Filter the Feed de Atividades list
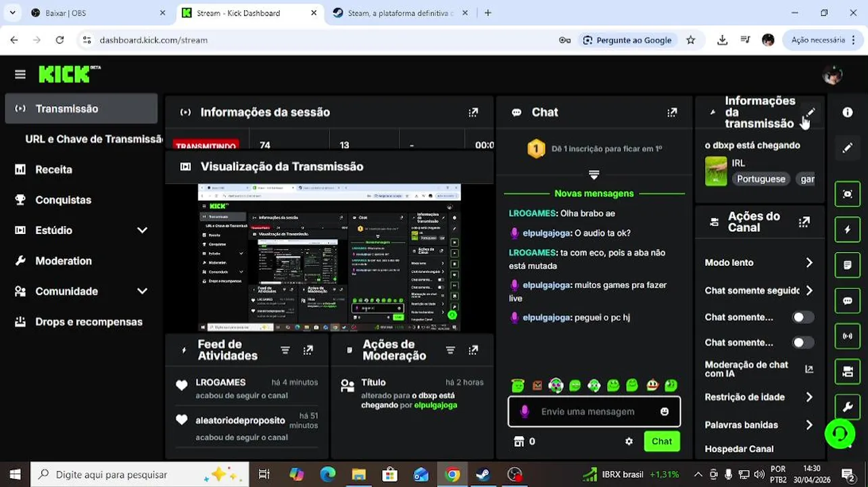Screen dimensions: 868x487 (x=285, y=350)
